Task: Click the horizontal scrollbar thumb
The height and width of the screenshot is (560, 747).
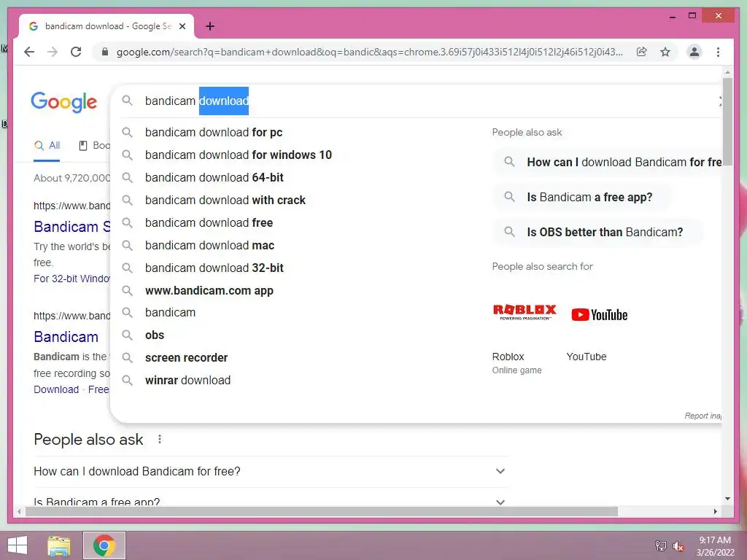Action: tap(322, 511)
